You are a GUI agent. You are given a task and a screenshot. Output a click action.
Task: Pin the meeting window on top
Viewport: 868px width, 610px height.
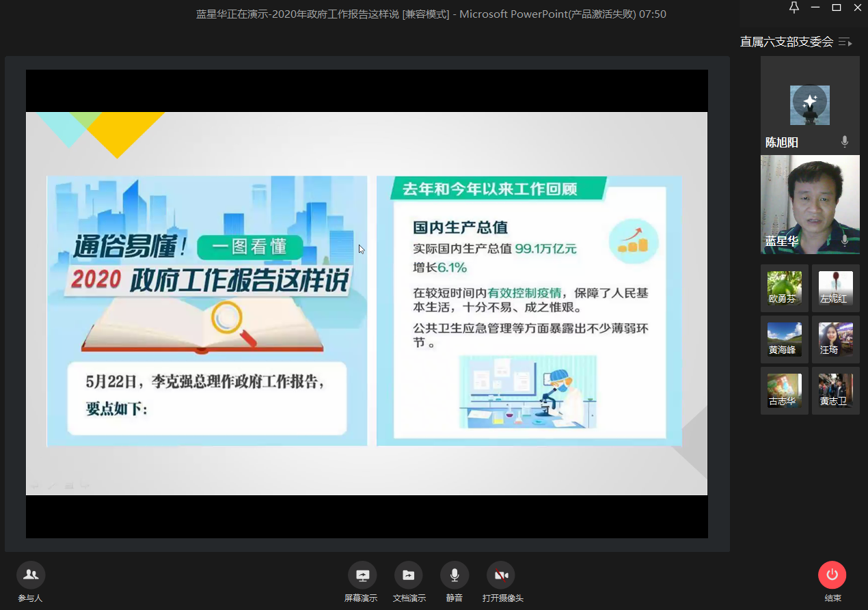coord(794,8)
